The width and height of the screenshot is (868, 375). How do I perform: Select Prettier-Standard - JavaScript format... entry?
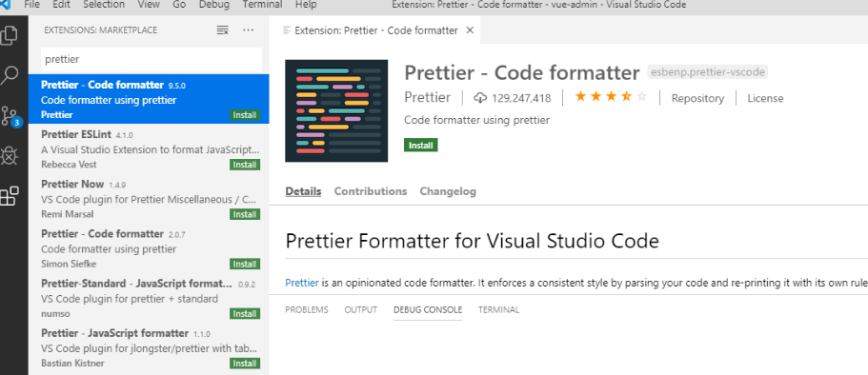(x=149, y=298)
